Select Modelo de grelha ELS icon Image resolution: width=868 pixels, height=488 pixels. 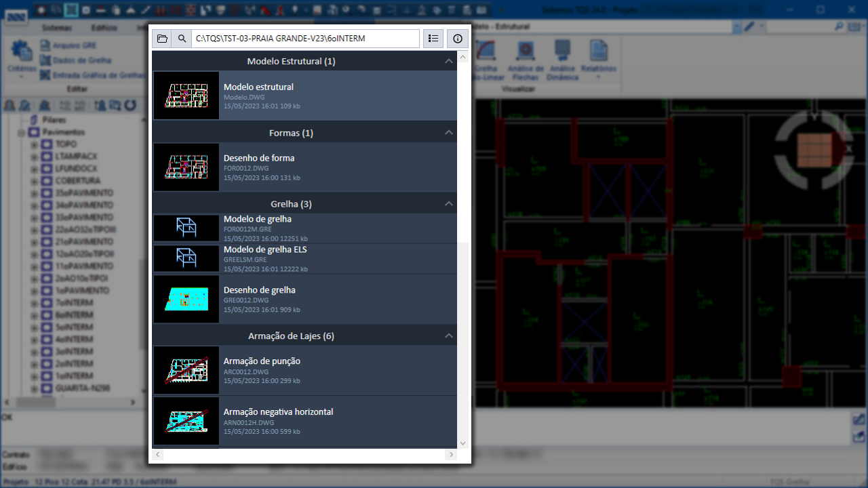pyautogui.click(x=186, y=258)
